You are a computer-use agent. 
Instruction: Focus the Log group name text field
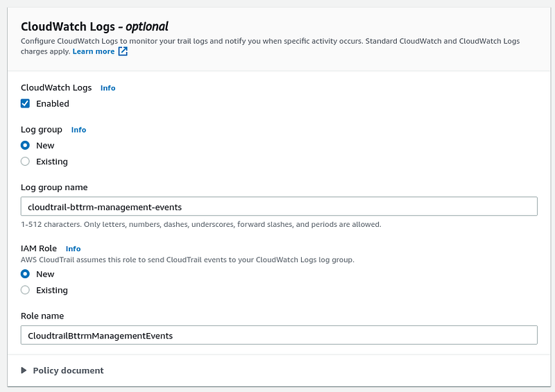point(279,207)
